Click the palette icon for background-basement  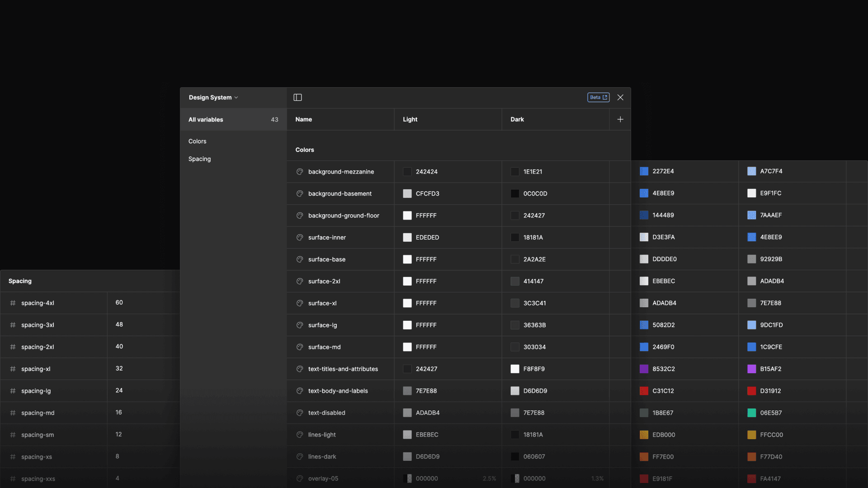point(299,193)
